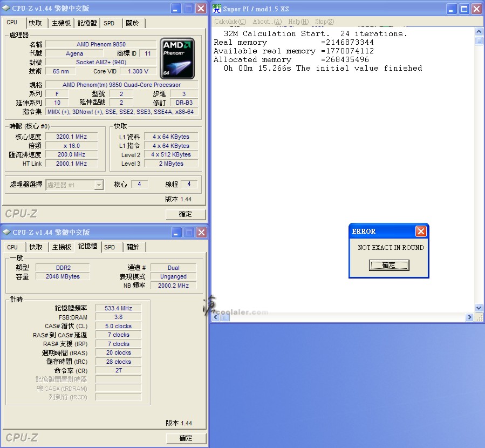Switch to the 記憶體 tab in the top CPU-Z window
Screen dimensions: 485x448
click(87, 23)
